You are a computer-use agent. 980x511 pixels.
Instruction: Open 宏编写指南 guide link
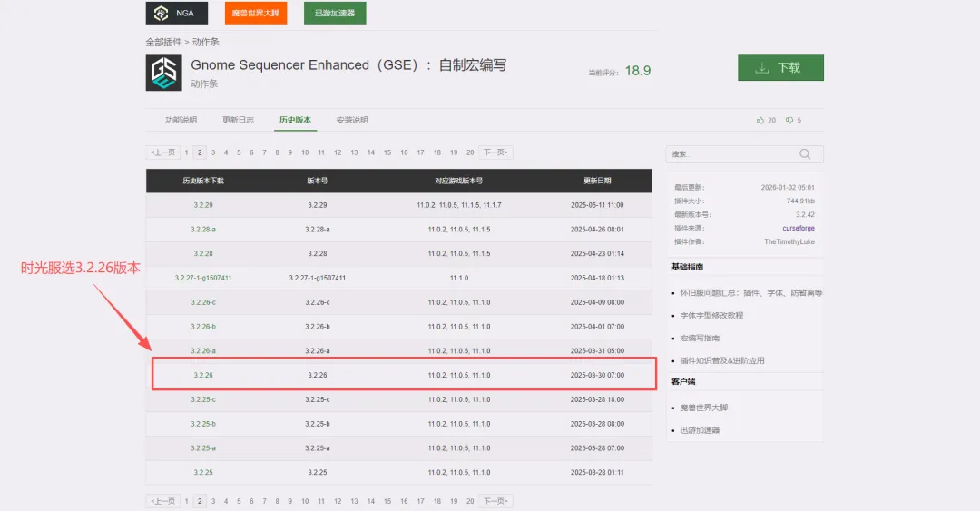(x=700, y=338)
